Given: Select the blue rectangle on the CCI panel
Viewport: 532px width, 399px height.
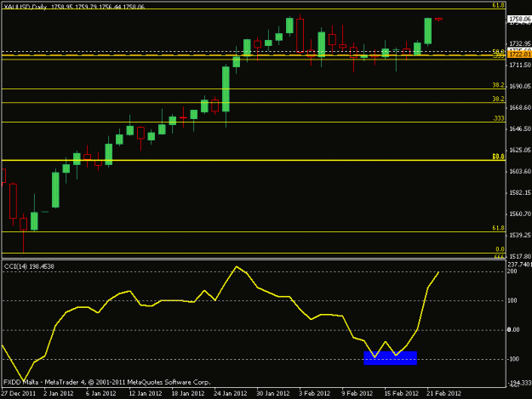Looking at the screenshot, I should pyautogui.click(x=390, y=358).
